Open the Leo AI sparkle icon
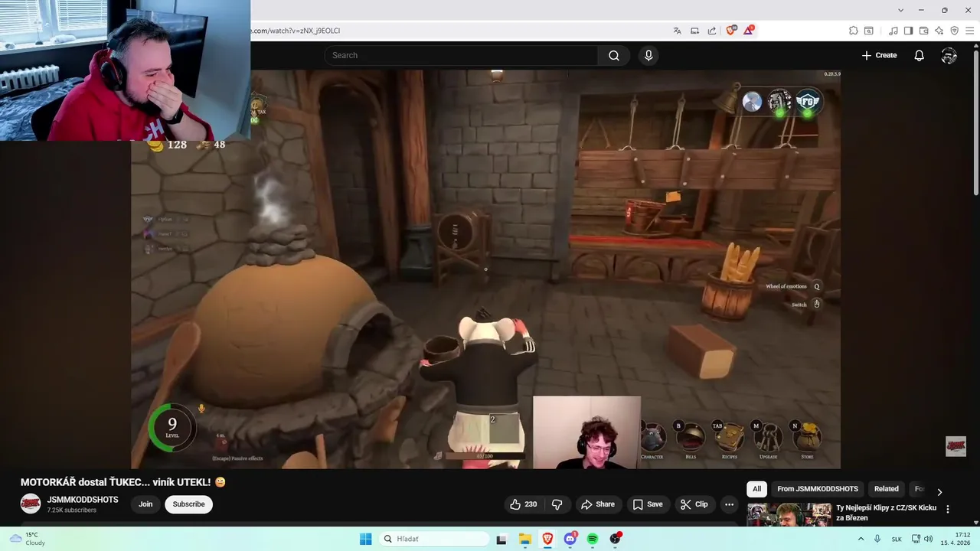980x551 pixels. click(x=939, y=31)
